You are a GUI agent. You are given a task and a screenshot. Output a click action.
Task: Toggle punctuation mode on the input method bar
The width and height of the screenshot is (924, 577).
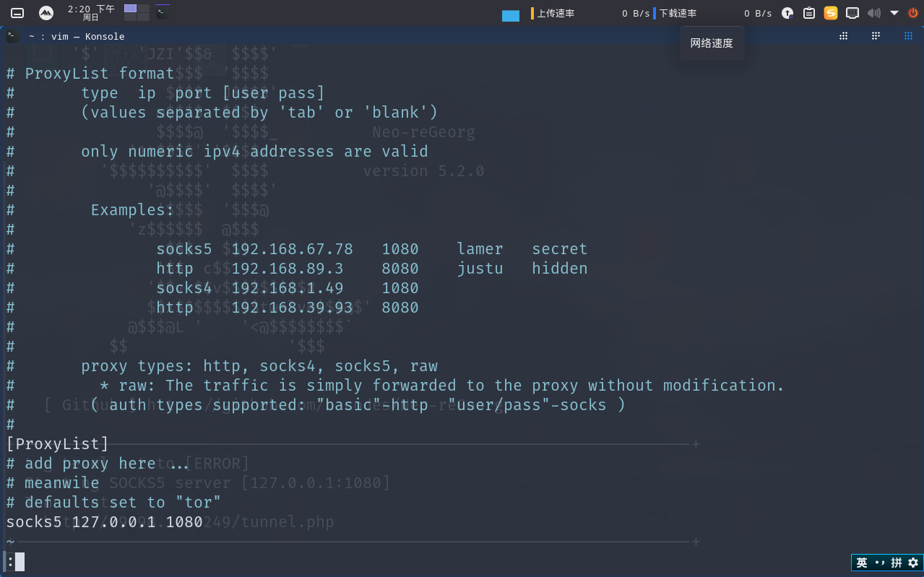click(x=879, y=563)
